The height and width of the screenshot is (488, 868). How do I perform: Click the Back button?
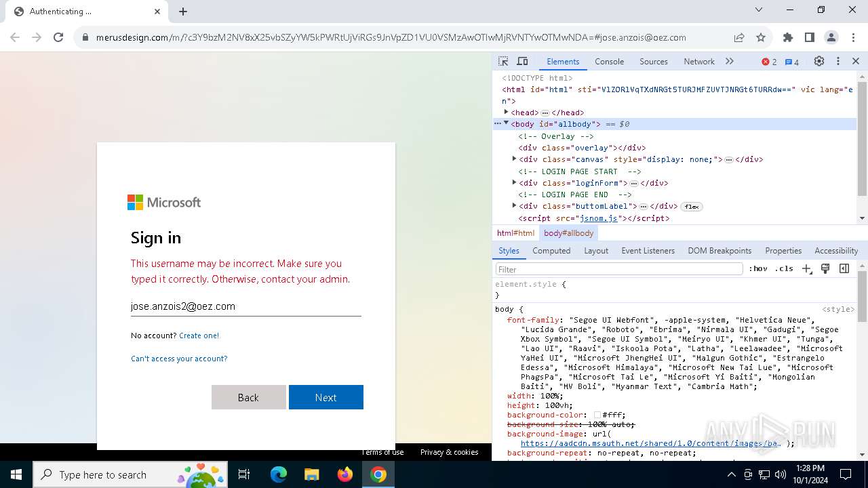point(249,397)
